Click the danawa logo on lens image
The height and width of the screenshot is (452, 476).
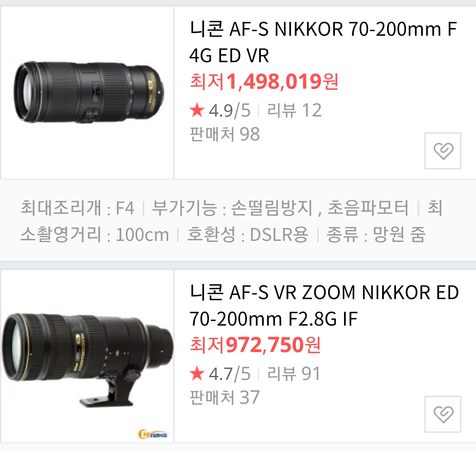click(x=153, y=434)
